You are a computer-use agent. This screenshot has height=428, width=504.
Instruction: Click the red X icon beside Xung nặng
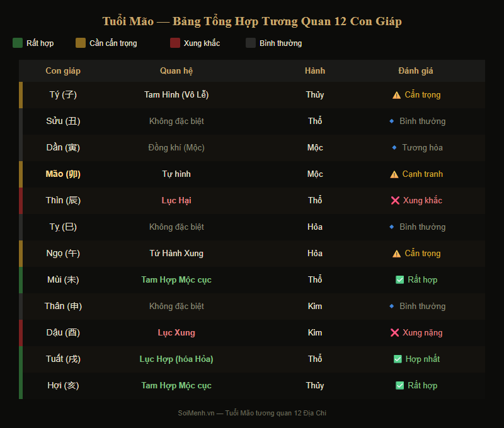coord(394,333)
